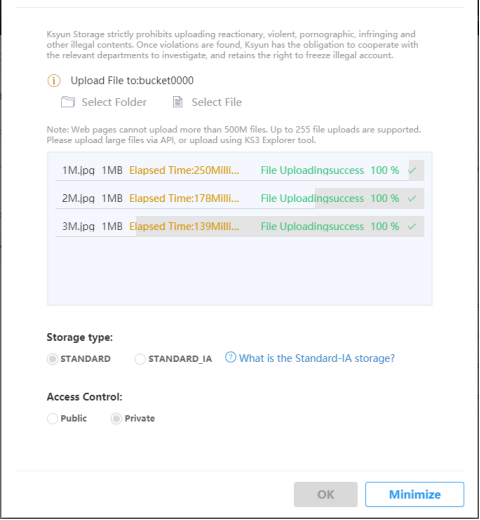
Task: Click the question mark help icon
Action: tap(230, 357)
